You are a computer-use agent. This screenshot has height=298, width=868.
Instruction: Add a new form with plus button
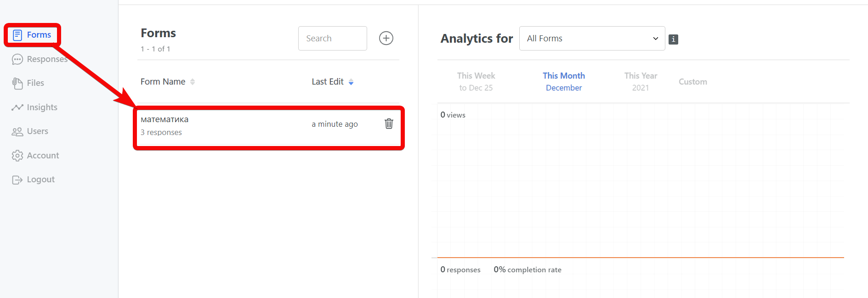pyautogui.click(x=386, y=38)
